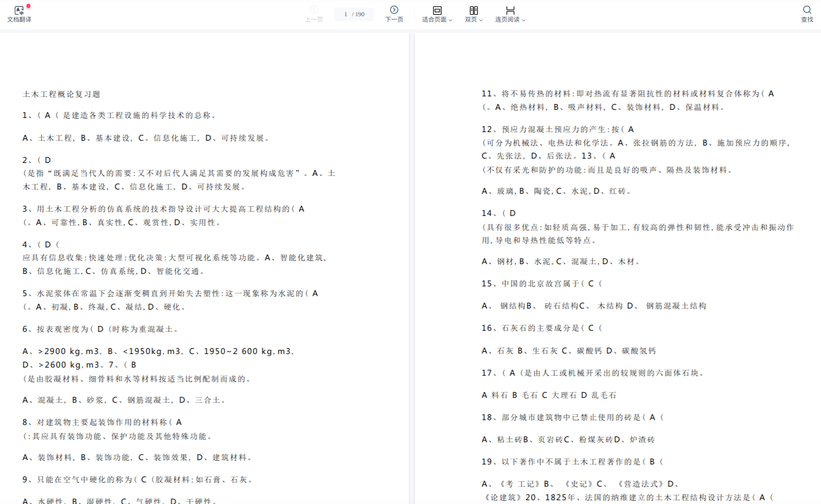Viewport: 821px width, 504px height.
Task: Expand the 双页 dropdown chevron
Action: pos(481,20)
